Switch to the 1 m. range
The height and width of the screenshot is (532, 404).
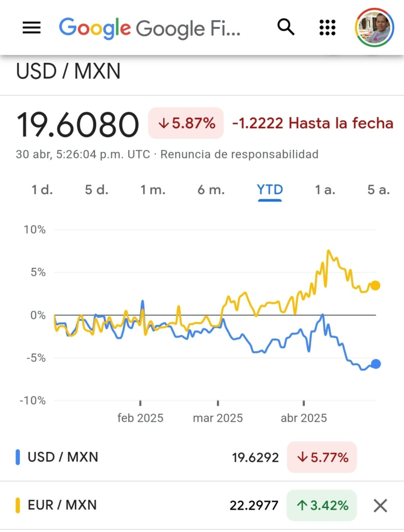[x=153, y=190]
